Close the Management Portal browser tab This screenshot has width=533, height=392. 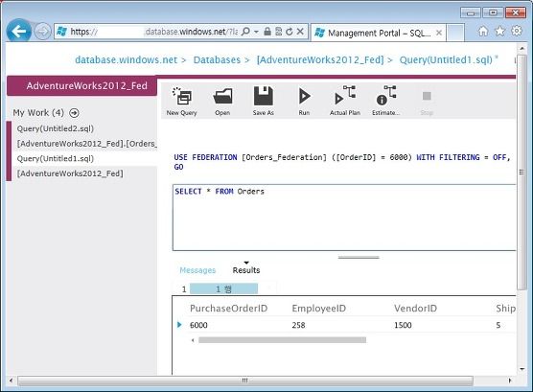(439, 33)
